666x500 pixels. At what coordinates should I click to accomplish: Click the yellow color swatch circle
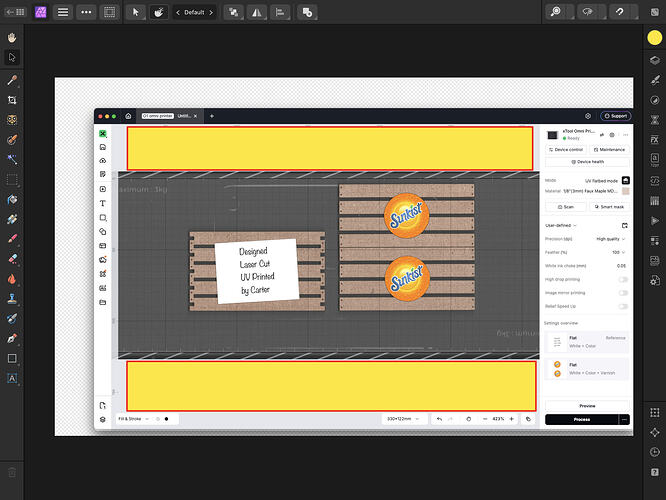coord(655,37)
